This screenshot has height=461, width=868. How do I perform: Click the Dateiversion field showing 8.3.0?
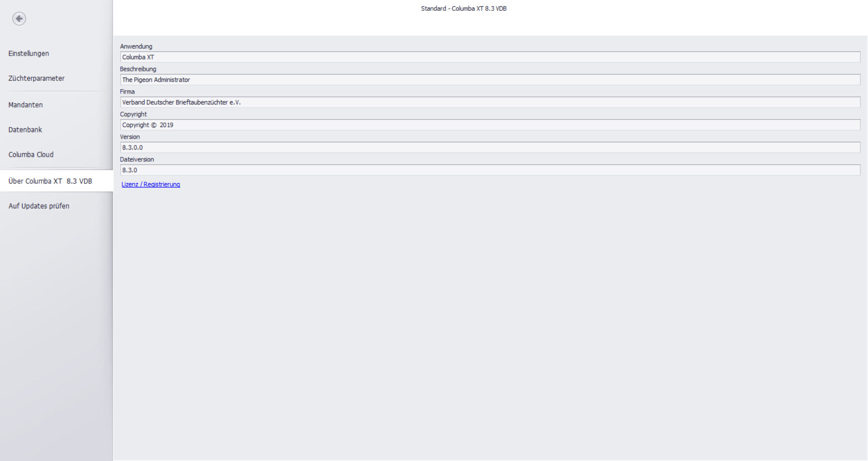(490, 170)
